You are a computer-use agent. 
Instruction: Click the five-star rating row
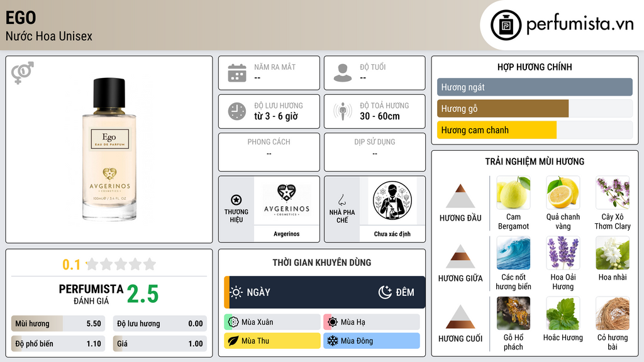click(121, 264)
